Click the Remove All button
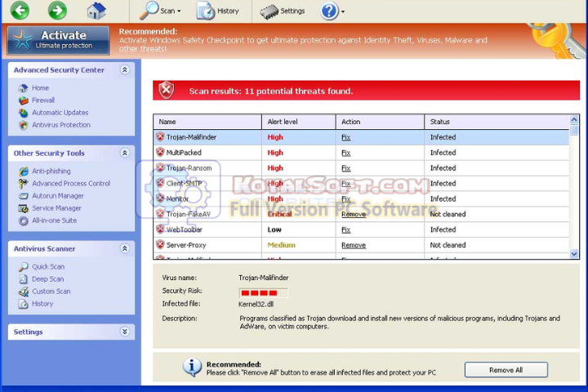The image size is (588, 392). tap(506, 370)
